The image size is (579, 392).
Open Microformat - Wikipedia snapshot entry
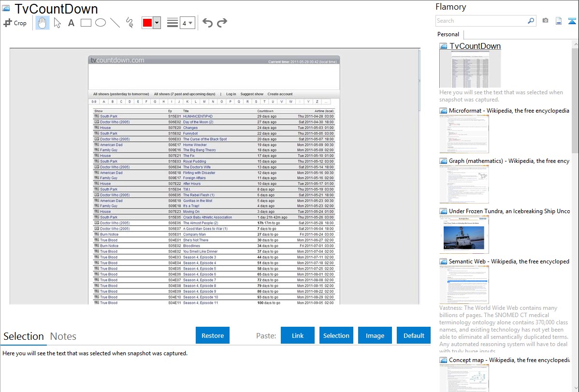tap(509, 111)
